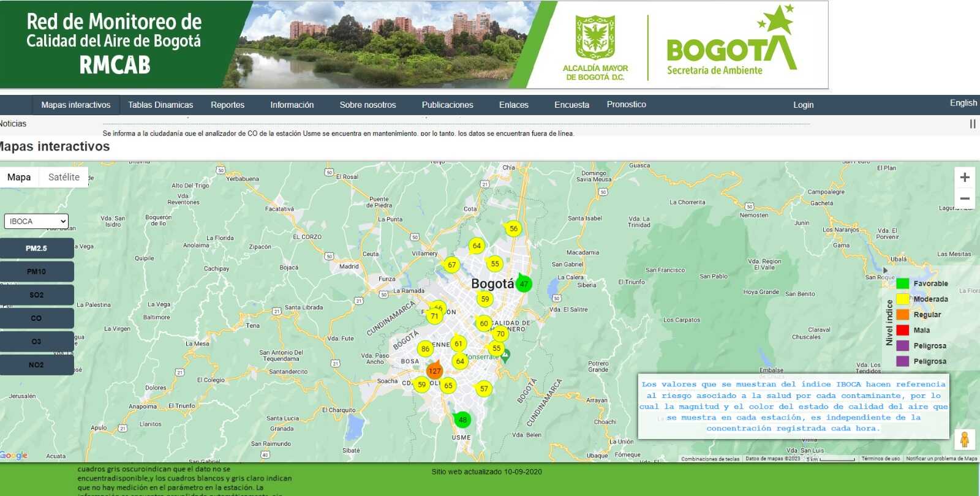Viewport: 980px width, 496px height.
Task: Expand the Información menu
Action: click(x=292, y=105)
